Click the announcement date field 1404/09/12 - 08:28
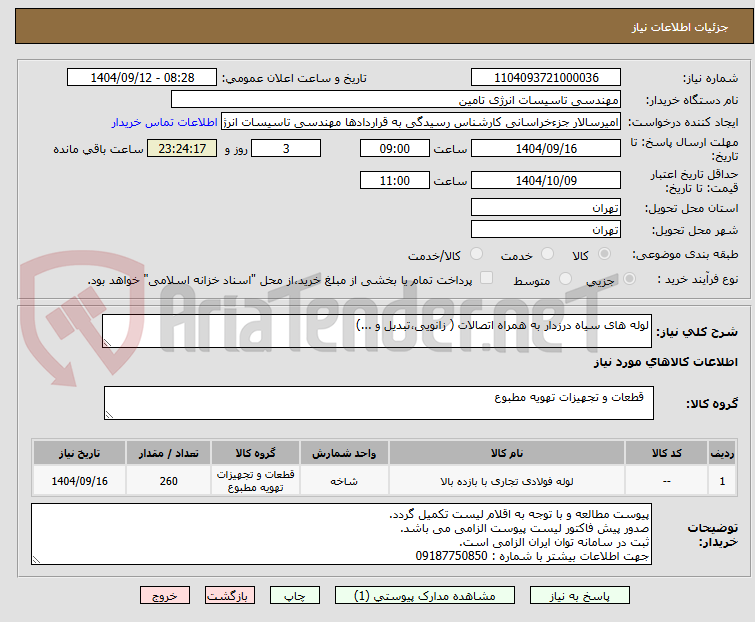755x622 pixels. point(142,78)
